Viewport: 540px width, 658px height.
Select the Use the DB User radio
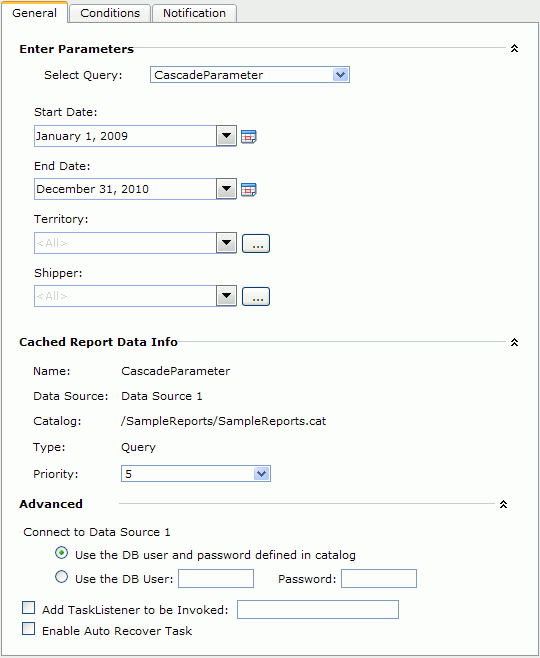tap(61, 577)
